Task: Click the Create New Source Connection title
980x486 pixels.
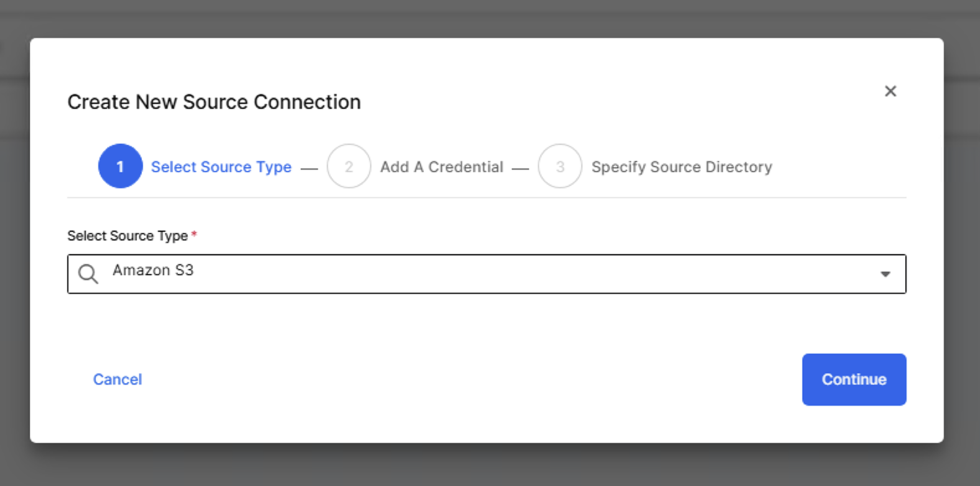Action: pyautogui.click(x=214, y=102)
